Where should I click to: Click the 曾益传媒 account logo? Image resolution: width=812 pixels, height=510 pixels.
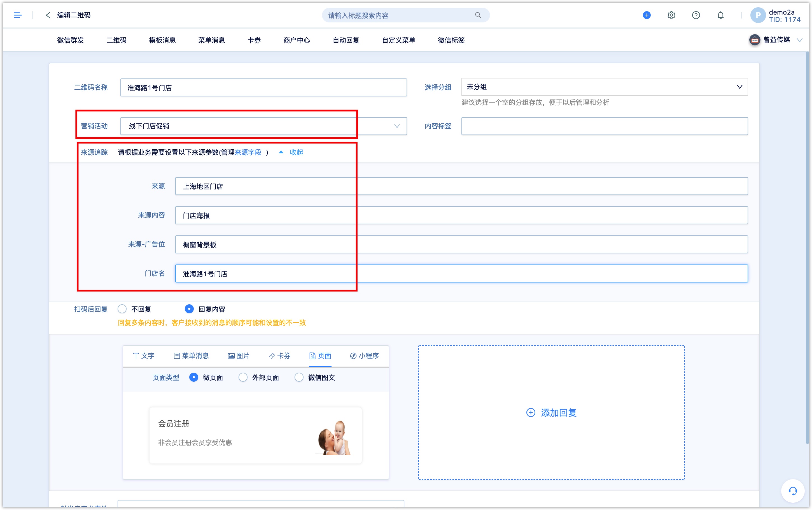click(754, 40)
